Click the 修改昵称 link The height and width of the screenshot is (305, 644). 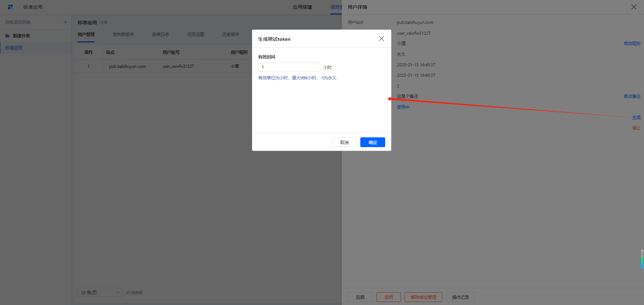click(x=632, y=43)
